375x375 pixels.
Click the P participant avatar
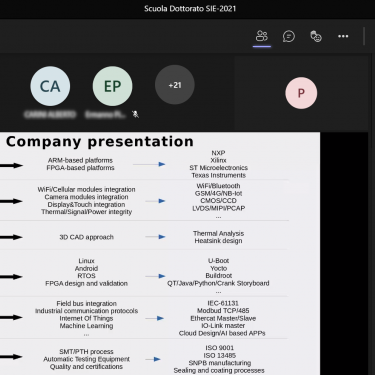point(301,93)
